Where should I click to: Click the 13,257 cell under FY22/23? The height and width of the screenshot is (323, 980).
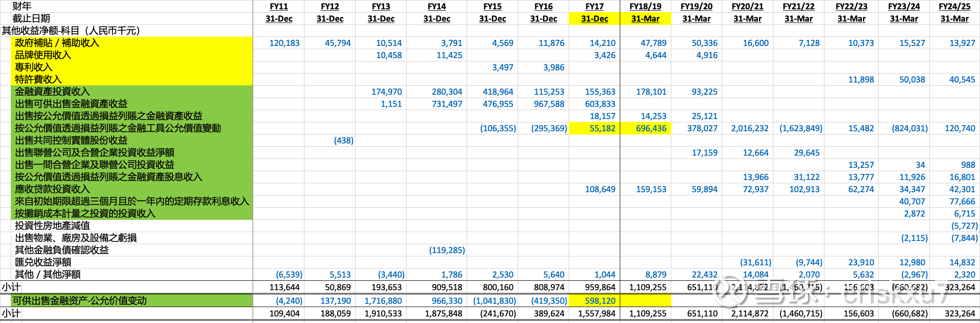[x=861, y=165]
